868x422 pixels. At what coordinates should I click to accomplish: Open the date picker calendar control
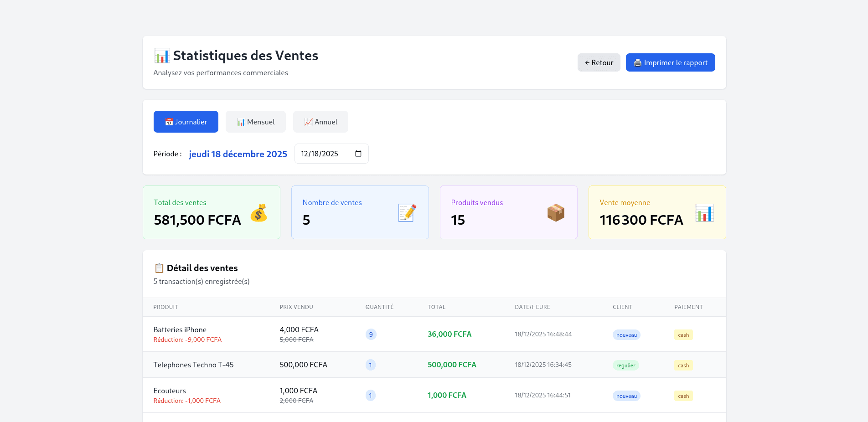358,154
